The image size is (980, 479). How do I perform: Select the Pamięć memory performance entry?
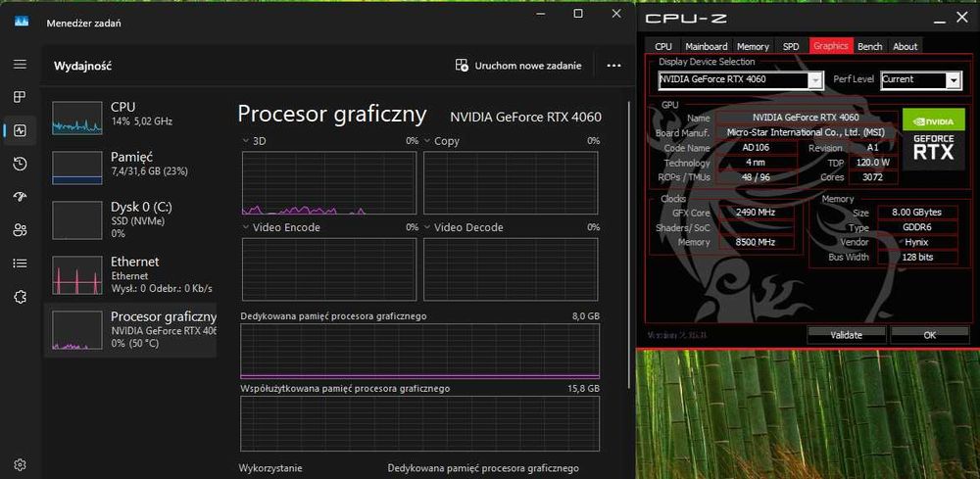tap(130, 167)
